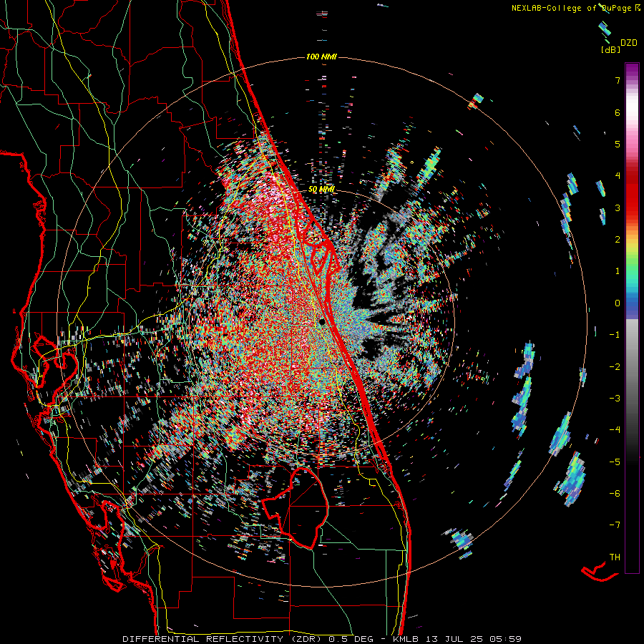
Task: Click the 05:59 timestamp
Action: coord(503,639)
